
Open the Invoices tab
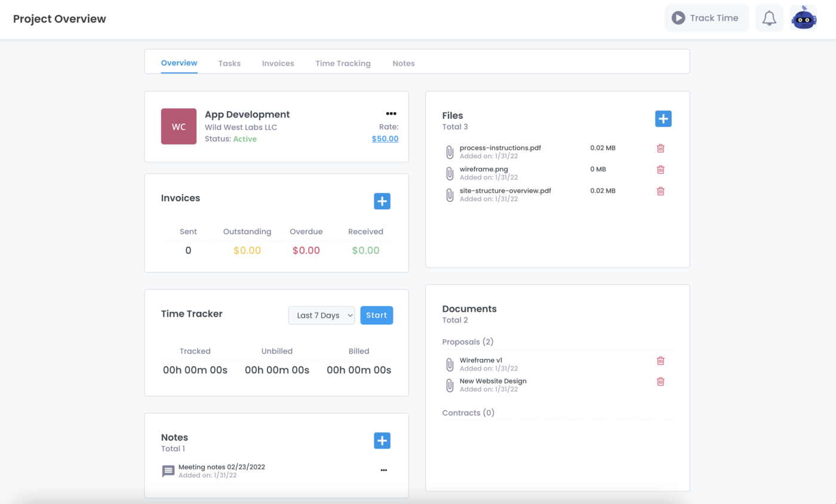tap(278, 63)
